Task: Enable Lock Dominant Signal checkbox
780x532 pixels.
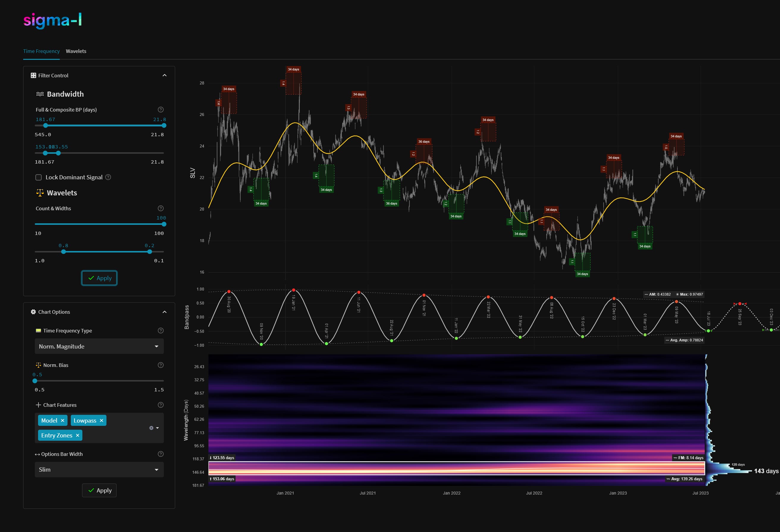Action: pyautogui.click(x=39, y=177)
